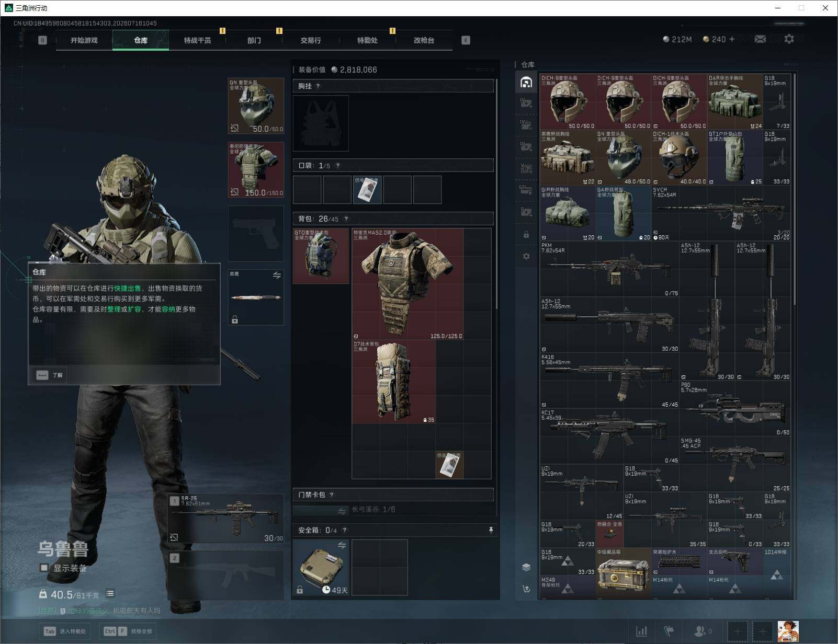The image size is (838, 644).
Task: Toggle the 显示装备 checkbox
Action: [44, 568]
